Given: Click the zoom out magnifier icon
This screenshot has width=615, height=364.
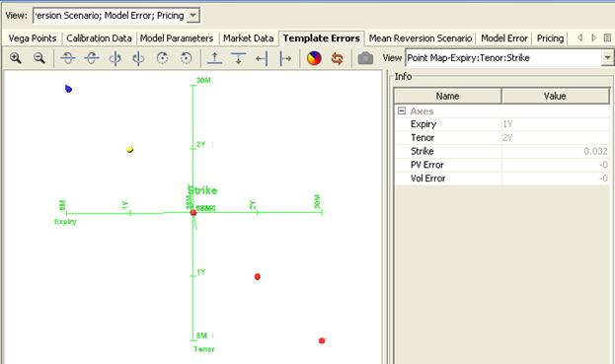Looking at the screenshot, I should point(38,58).
